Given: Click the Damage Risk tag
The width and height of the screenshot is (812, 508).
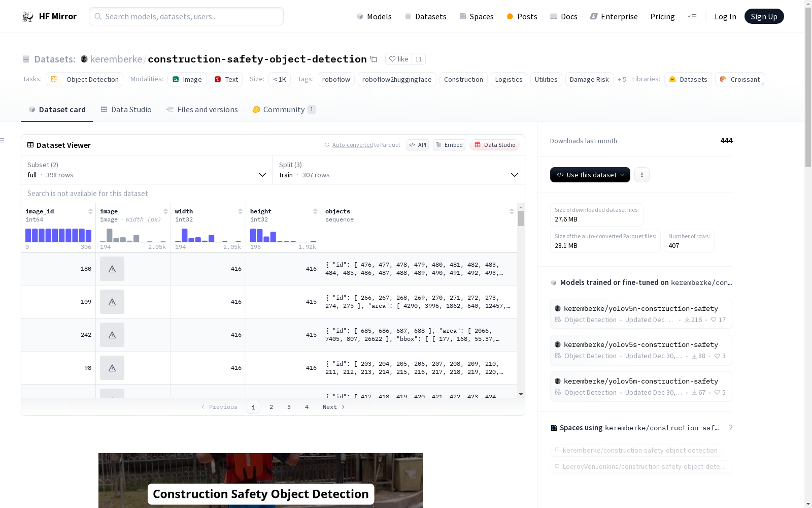Looking at the screenshot, I should point(589,80).
